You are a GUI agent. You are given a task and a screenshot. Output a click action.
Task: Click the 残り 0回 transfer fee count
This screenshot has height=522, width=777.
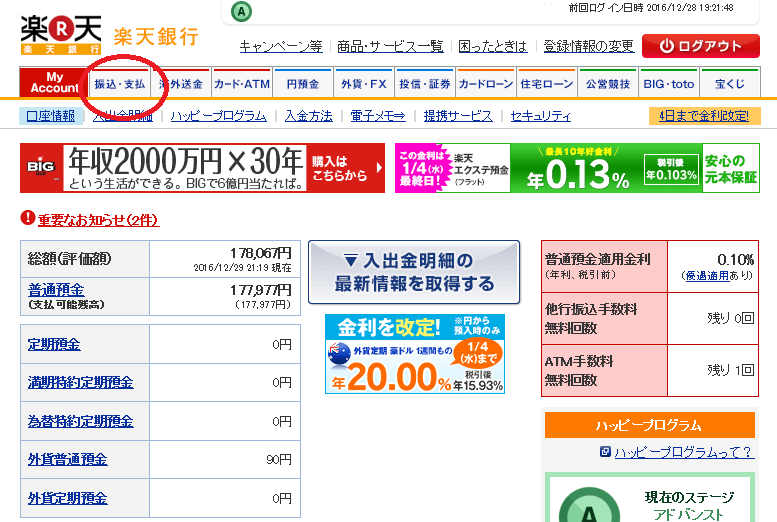[x=731, y=318]
